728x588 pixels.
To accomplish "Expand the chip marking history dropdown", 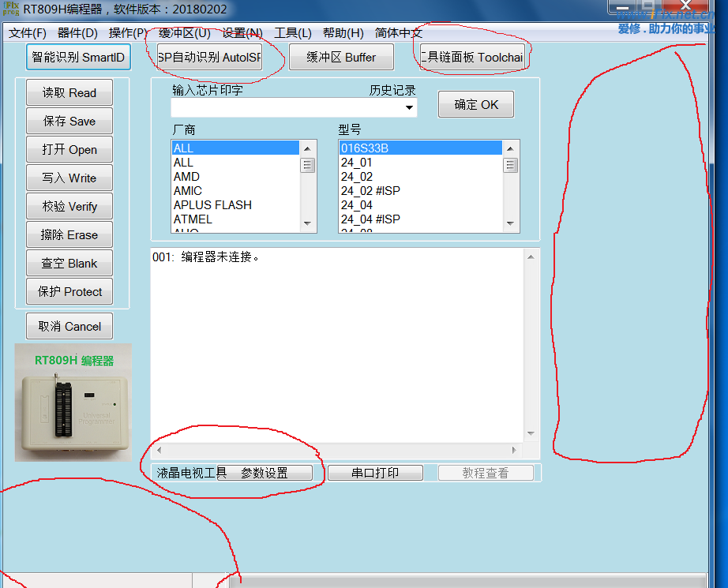I will point(409,108).
